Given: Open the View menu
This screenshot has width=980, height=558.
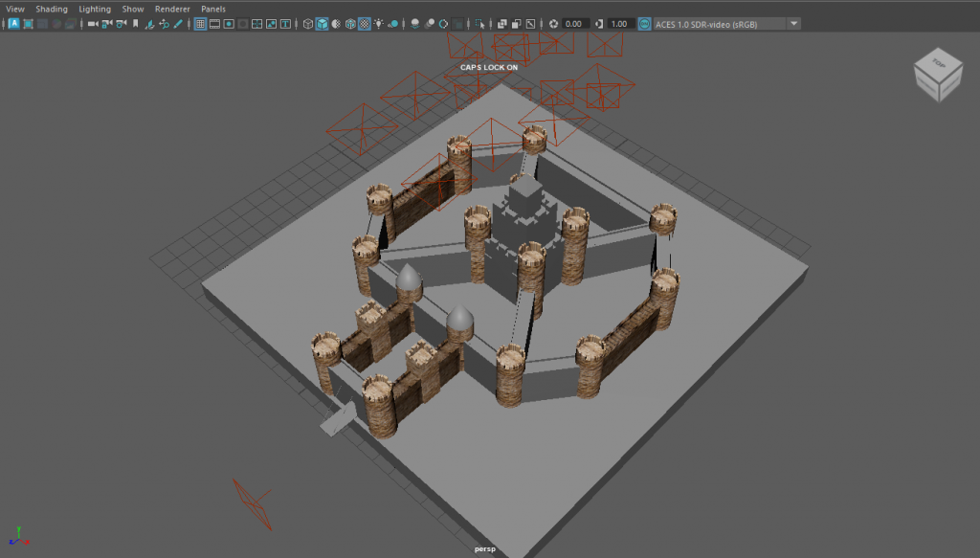Looking at the screenshot, I should (x=15, y=9).
